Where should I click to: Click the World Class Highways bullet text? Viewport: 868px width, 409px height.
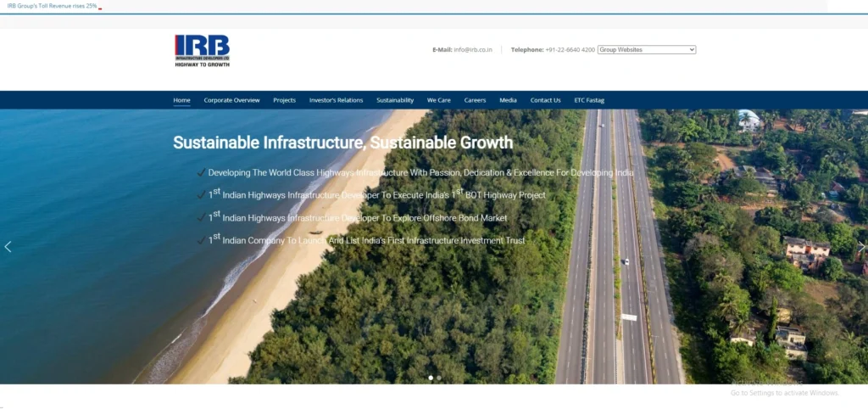tap(420, 172)
